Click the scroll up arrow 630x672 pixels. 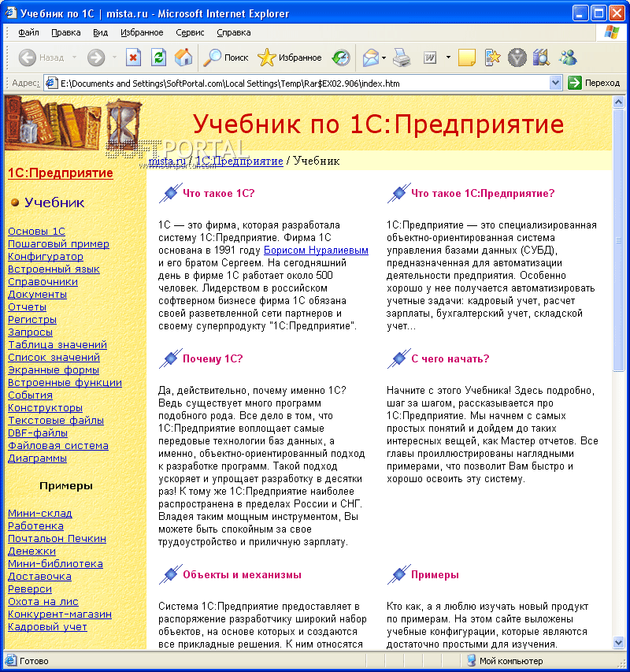[x=618, y=102]
